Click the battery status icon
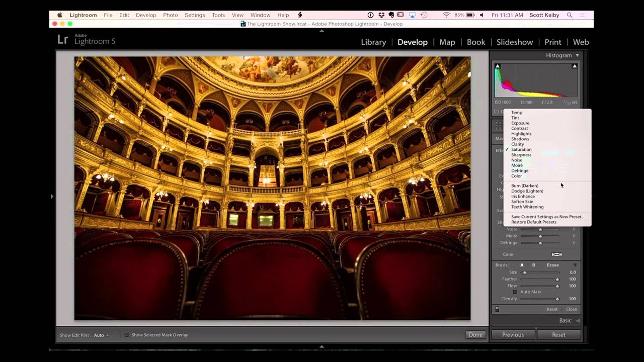644x362 pixels. pyautogui.click(x=471, y=15)
